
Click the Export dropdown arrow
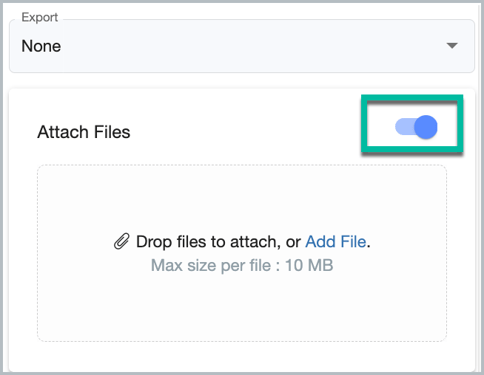(452, 46)
